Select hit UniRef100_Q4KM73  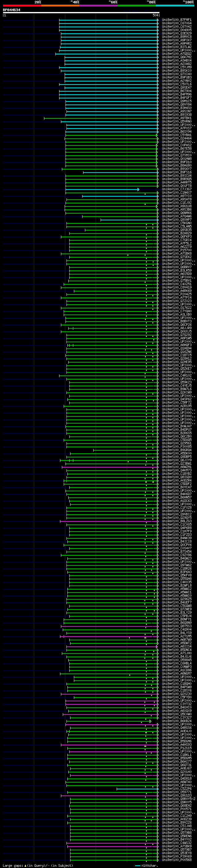coord(176,470)
